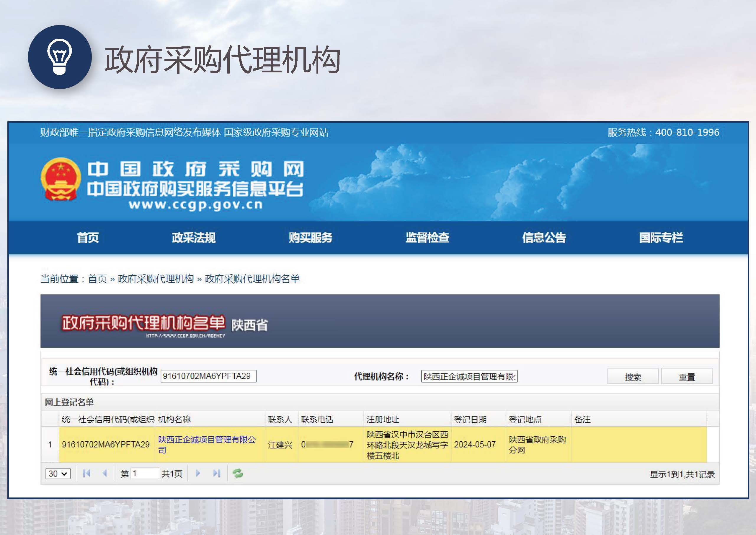
Task: Follow the 政府采购代理机构名单 breadcrumb link
Action: pyautogui.click(x=252, y=279)
